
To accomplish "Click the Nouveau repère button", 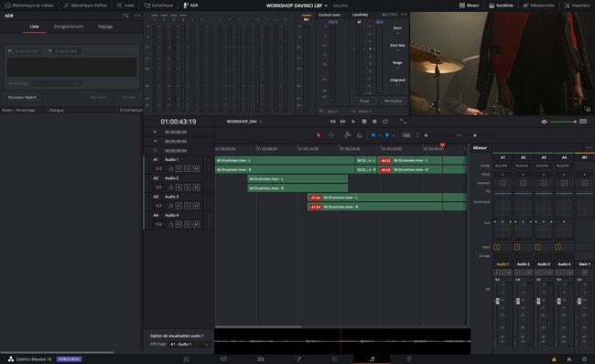I will [22, 97].
